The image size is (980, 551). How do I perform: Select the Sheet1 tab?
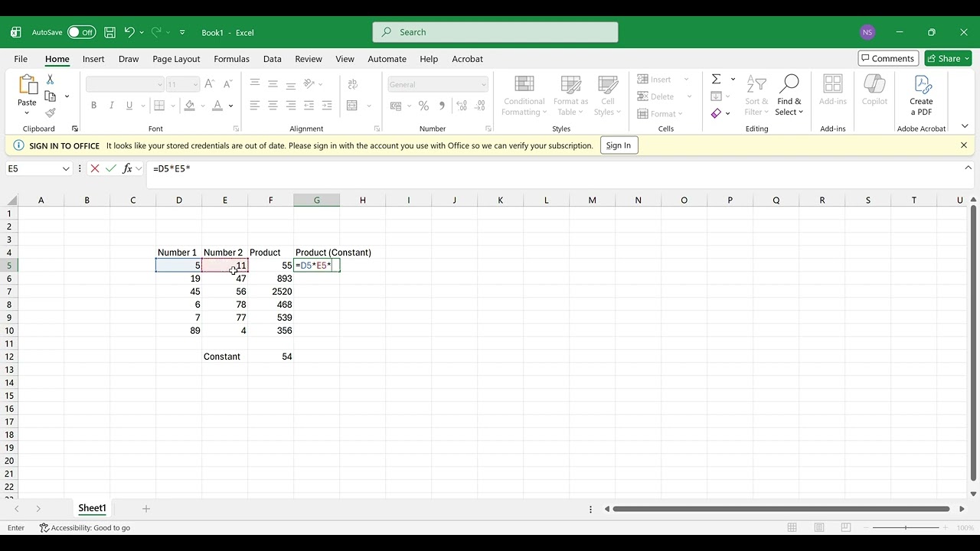(92, 508)
